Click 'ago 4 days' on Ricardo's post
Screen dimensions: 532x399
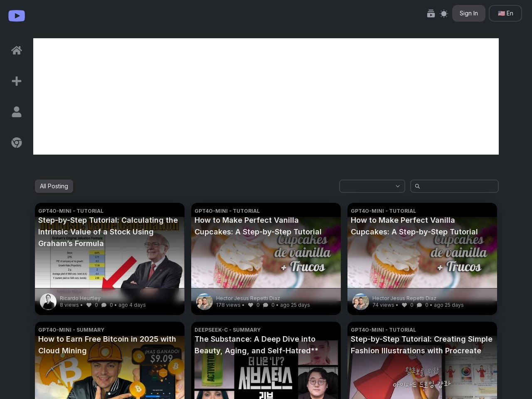pos(132,305)
